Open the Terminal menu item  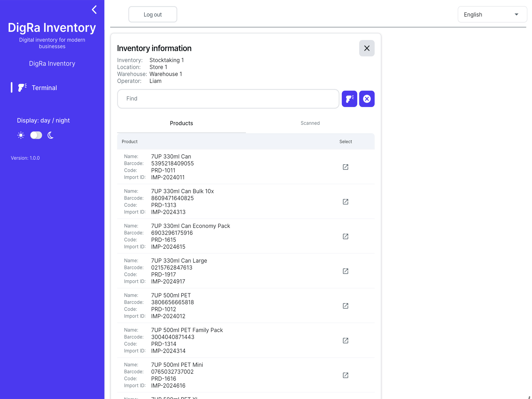click(x=44, y=88)
